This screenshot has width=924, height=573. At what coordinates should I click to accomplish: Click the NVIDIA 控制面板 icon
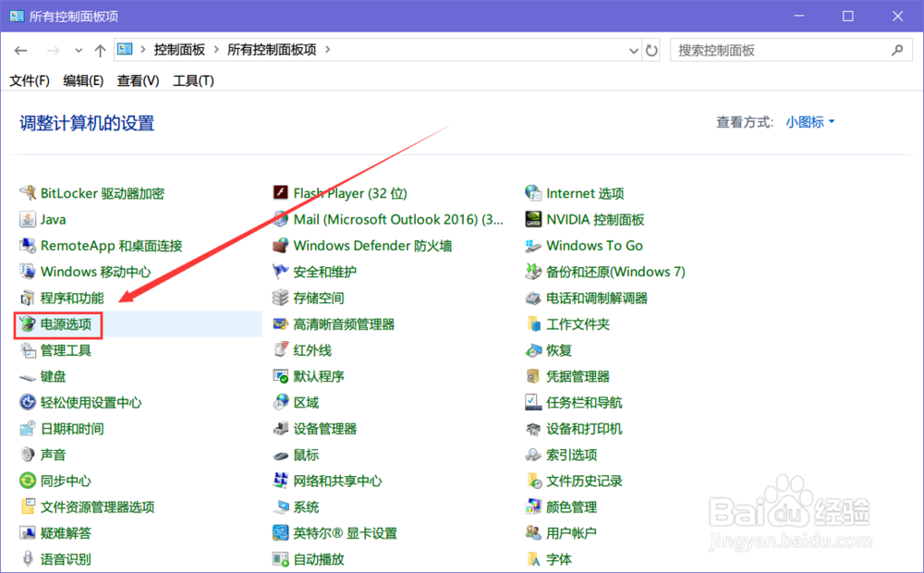click(x=533, y=219)
